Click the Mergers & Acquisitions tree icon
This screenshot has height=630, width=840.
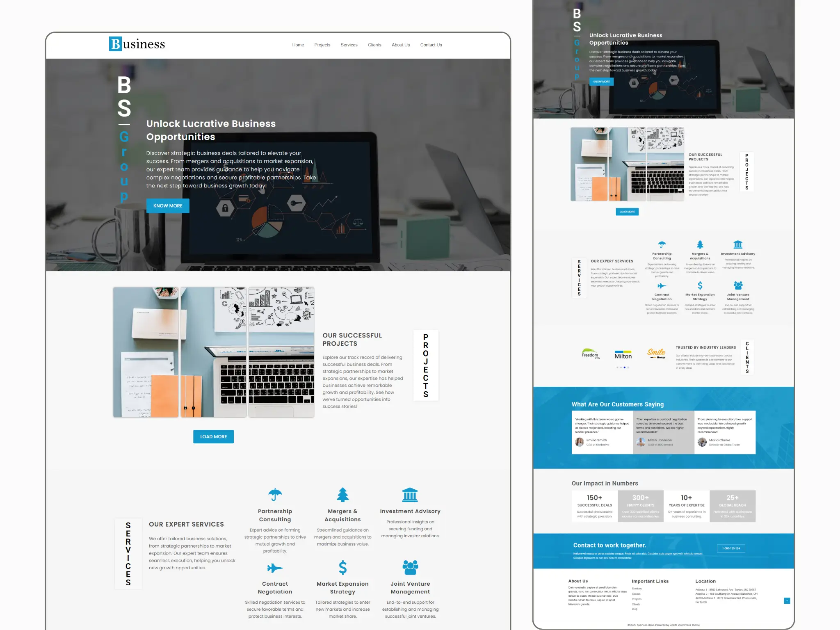point(342,495)
